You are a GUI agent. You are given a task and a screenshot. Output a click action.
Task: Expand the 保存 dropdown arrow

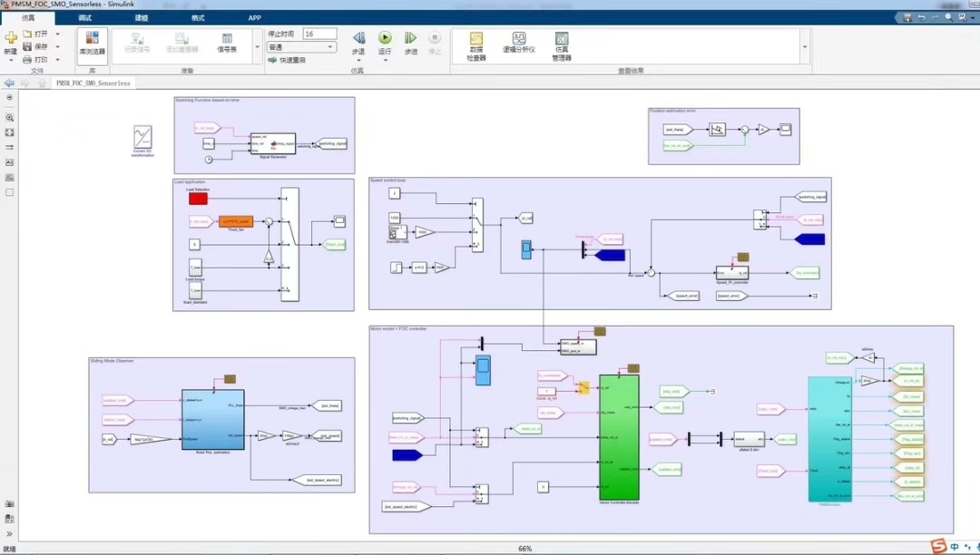tap(57, 46)
